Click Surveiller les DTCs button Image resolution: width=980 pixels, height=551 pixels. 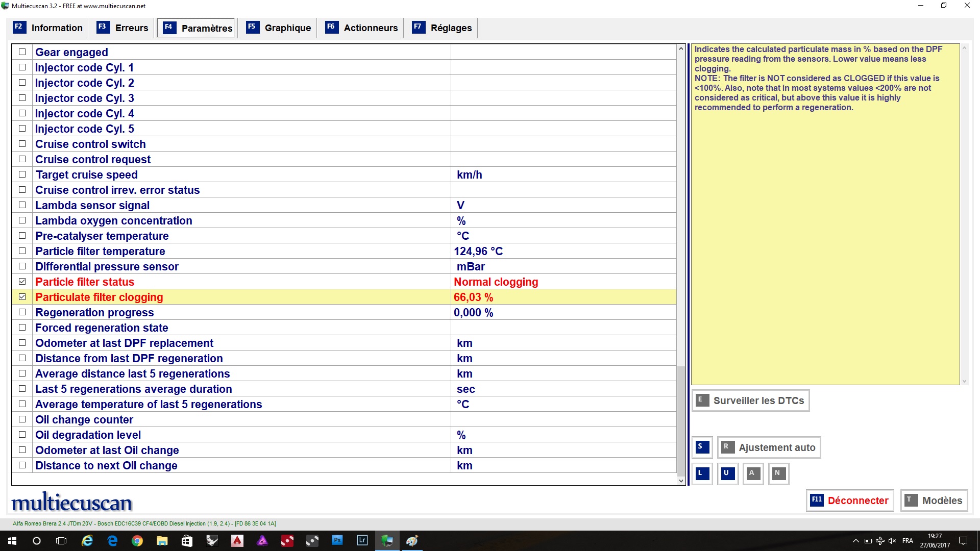click(751, 400)
